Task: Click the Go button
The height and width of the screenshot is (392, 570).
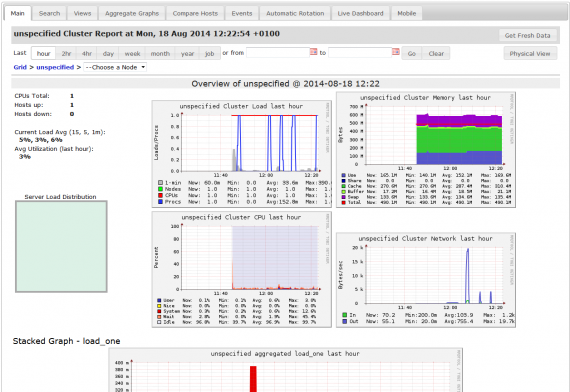Action: point(412,53)
